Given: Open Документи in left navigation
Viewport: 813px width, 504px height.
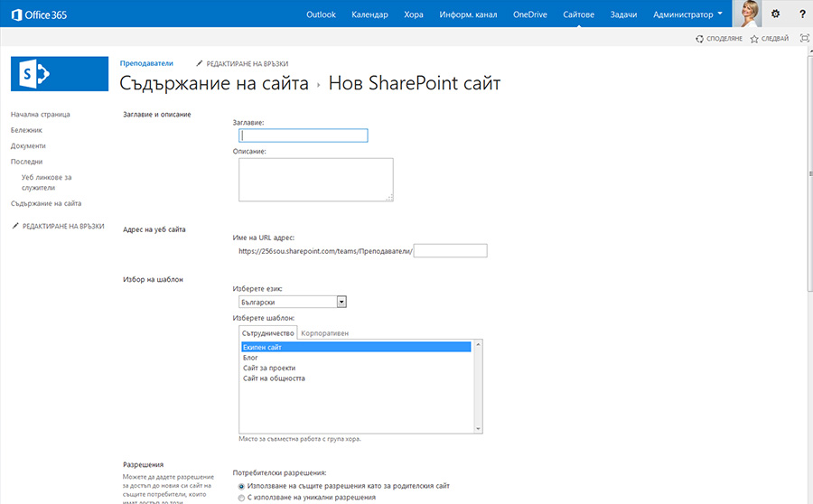Looking at the screenshot, I should 28,145.
